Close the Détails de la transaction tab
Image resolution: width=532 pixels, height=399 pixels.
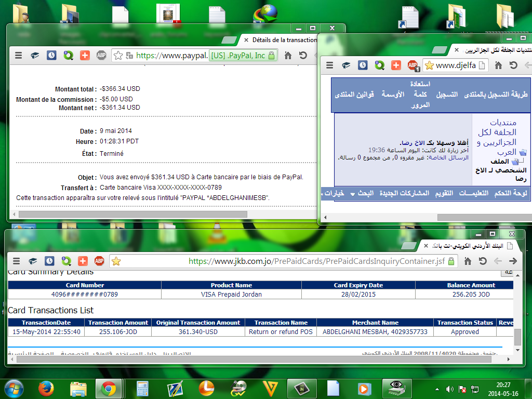(x=246, y=40)
